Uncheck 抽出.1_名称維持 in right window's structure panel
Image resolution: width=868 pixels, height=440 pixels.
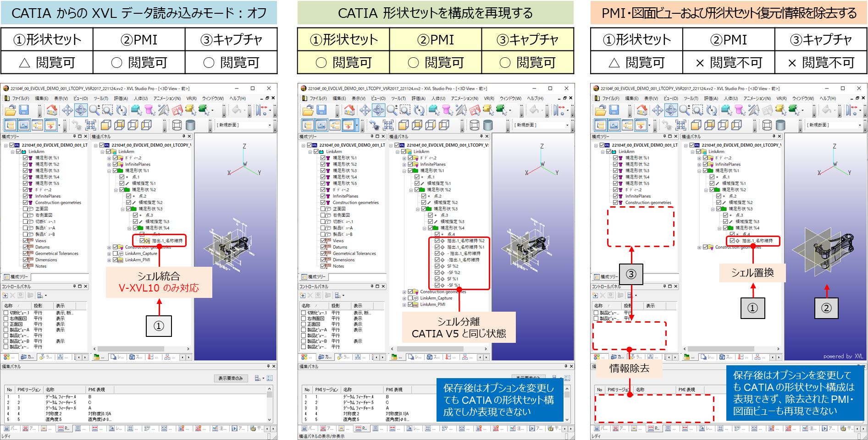(x=732, y=241)
